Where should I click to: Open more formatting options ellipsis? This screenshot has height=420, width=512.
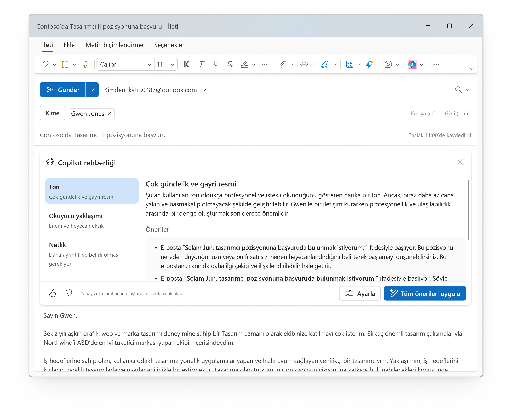(x=265, y=64)
